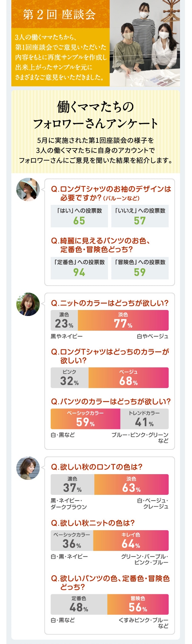Click the 定番色 48% gray segment
This screenshot has height=644, width=192.
[x=79, y=604]
